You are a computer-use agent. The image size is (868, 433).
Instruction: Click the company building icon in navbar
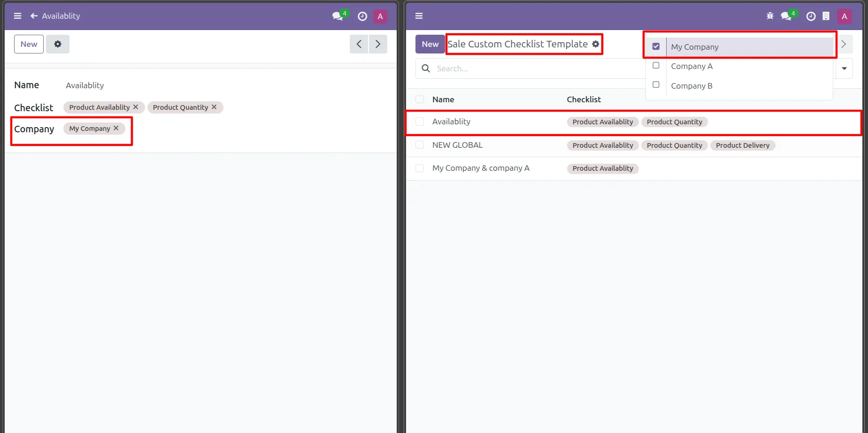[x=826, y=16]
